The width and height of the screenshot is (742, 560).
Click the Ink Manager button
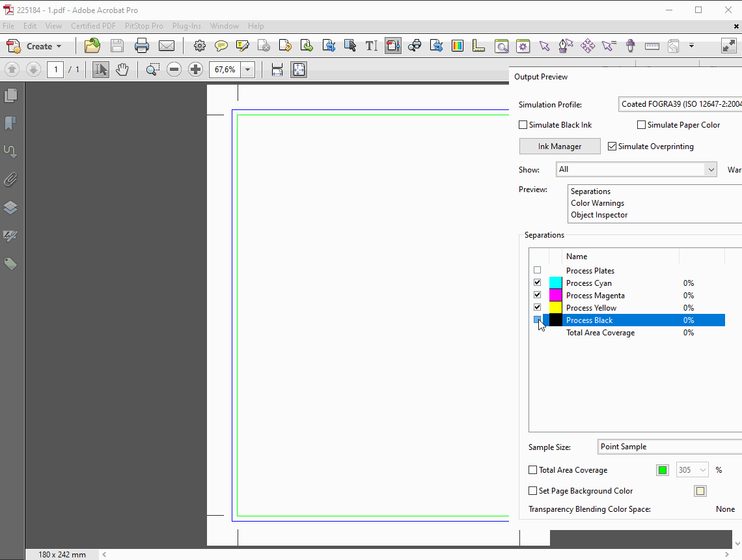point(560,147)
